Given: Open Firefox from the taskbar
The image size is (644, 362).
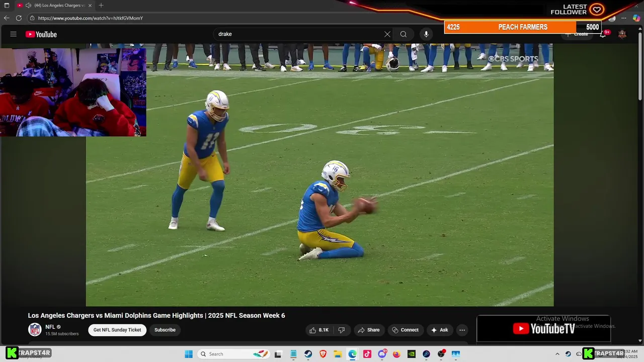Looking at the screenshot, I should pyautogui.click(x=396, y=354).
